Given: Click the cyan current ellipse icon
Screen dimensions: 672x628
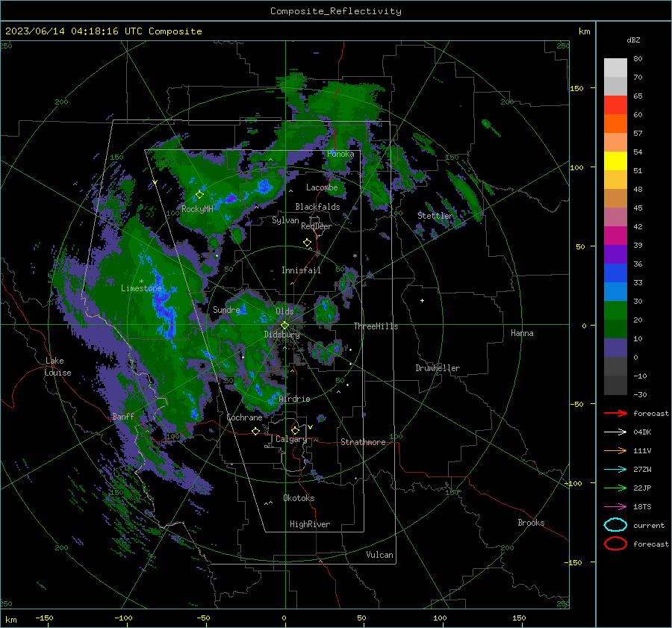Looking at the screenshot, I should coord(615,525).
